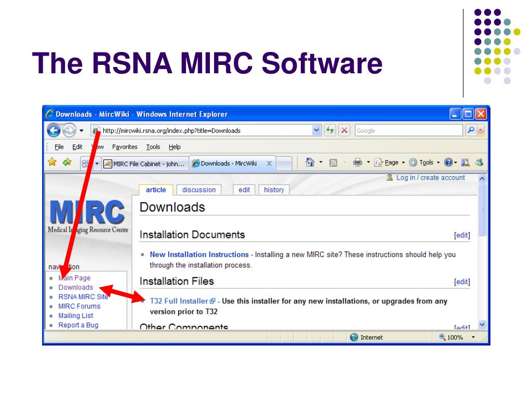The image size is (532, 399).
Task: Open the Favorites menu
Action: (125, 147)
